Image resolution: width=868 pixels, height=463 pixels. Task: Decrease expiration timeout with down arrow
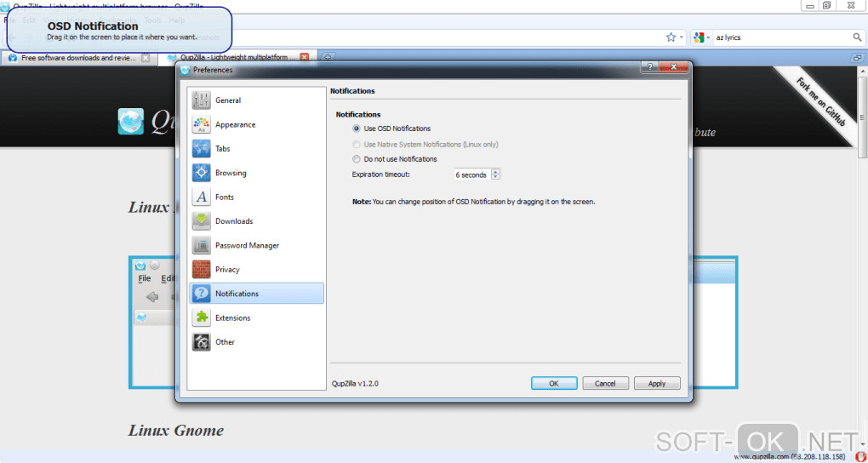click(x=495, y=177)
